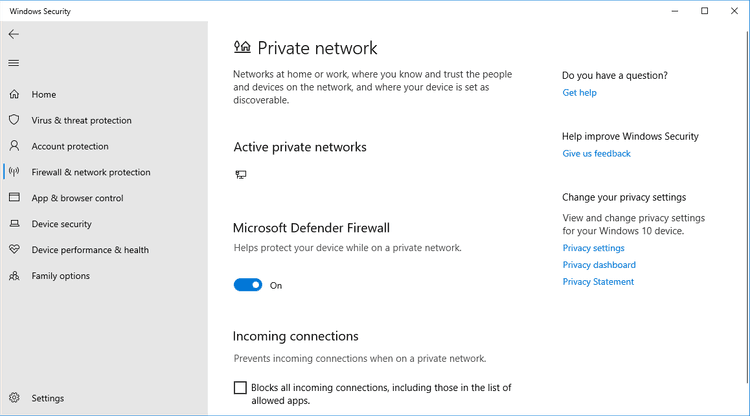Viewport: 750px width, 416px height.
Task: Click the active private network computer icon
Action: [x=241, y=175]
